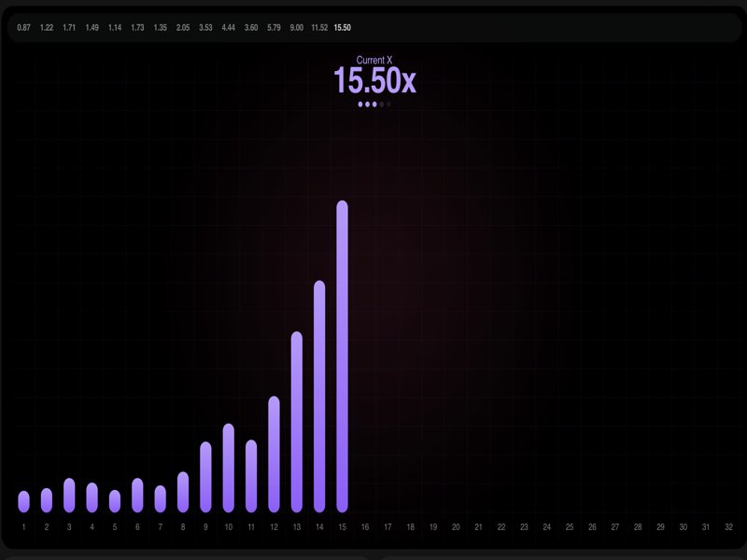
Task: Click the tallest bar above step 15
Action: coord(342,357)
